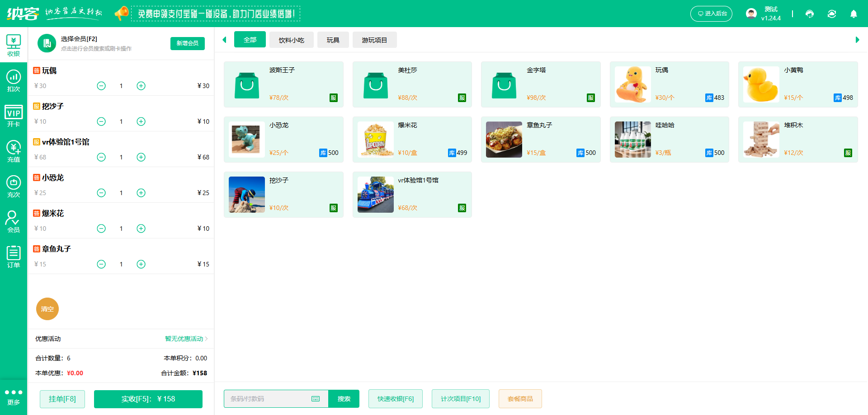Add 堆积木 product card
Screen dimensions: 868x415
click(x=798, y=140)
